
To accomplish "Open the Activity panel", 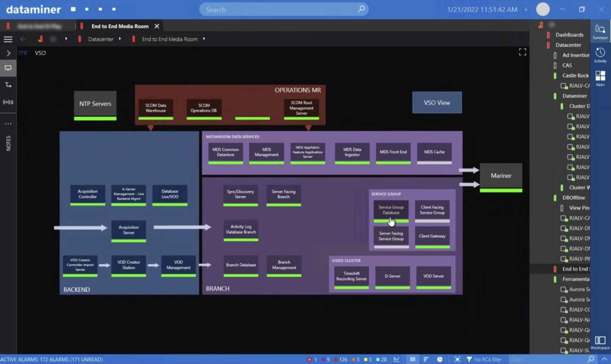I will pyautogui.click(x=600, y=55).
